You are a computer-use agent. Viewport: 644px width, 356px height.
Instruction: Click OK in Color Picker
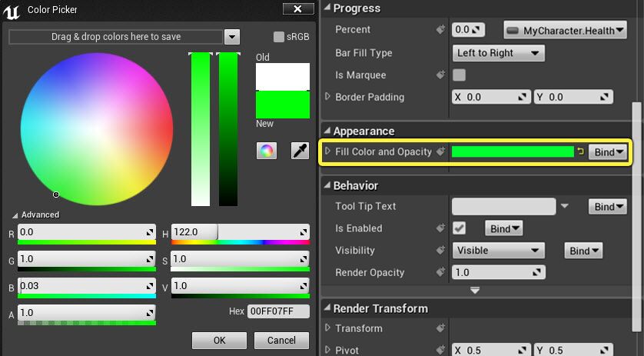click(219, 341)
